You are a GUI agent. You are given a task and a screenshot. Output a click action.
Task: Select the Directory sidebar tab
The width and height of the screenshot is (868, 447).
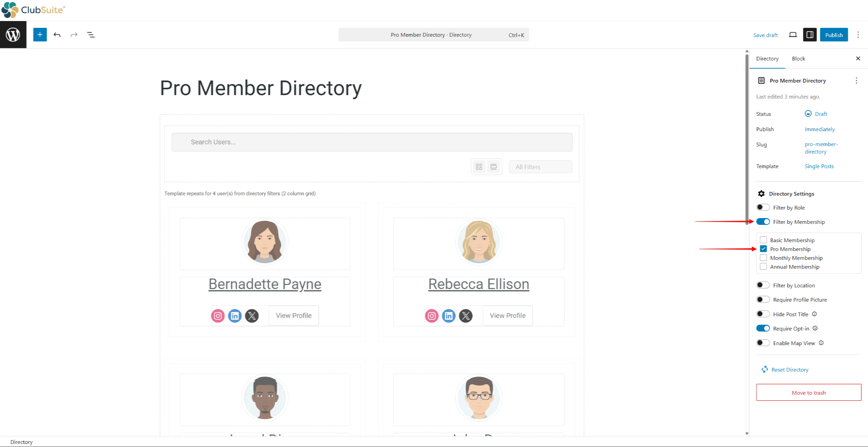767,59
